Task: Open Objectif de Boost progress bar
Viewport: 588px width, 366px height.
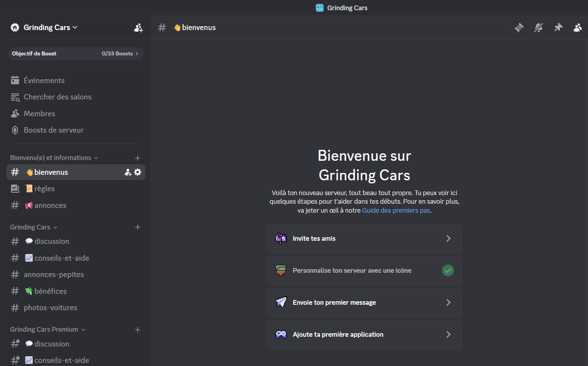Action: 76,53
